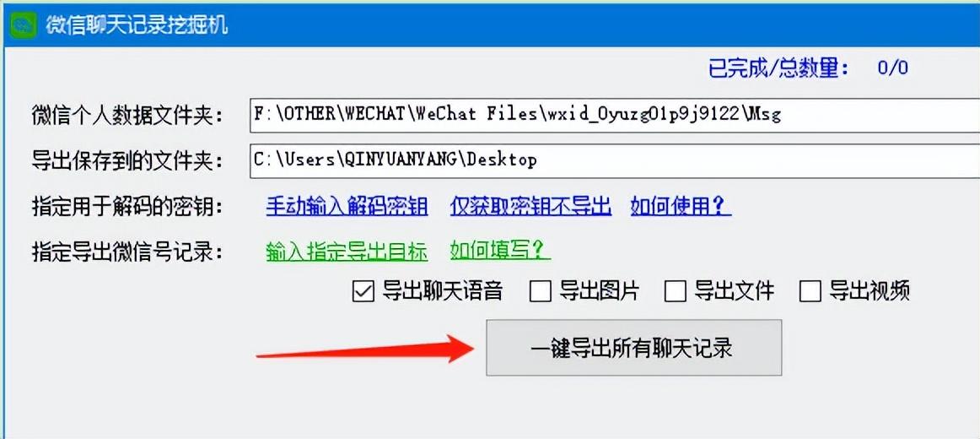Open the 手动输入解码密钥 link

pyautogui.click(x=347, y=206)
